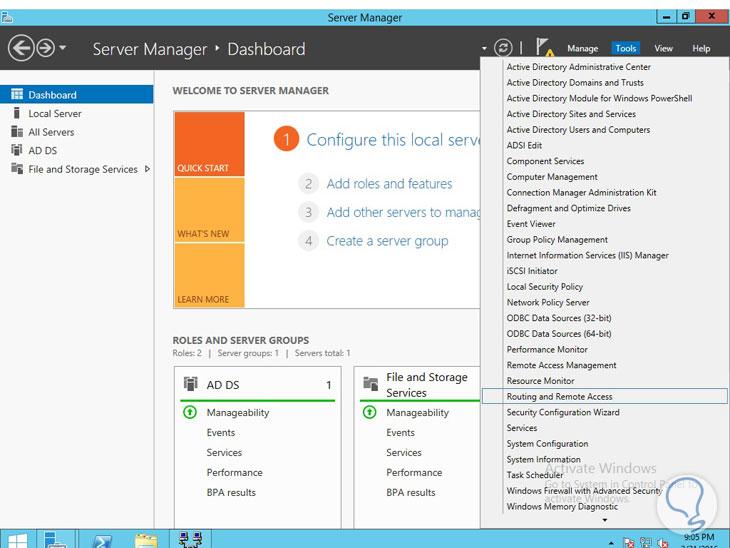Open Active Directory Users and Computers
Screen dimensions: 730x548
(578, 130)
